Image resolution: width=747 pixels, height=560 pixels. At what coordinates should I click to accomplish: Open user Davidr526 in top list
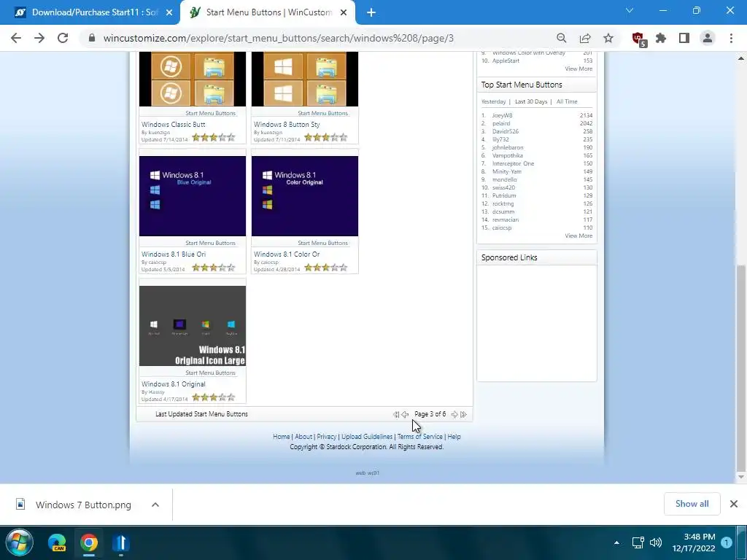point(506,131)
